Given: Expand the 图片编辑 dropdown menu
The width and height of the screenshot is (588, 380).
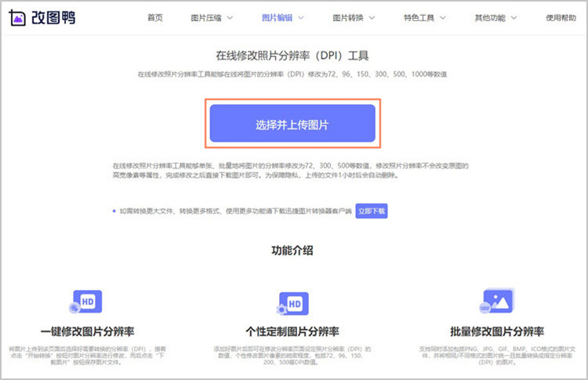Looking at the screenshot, I should point(283,17).
